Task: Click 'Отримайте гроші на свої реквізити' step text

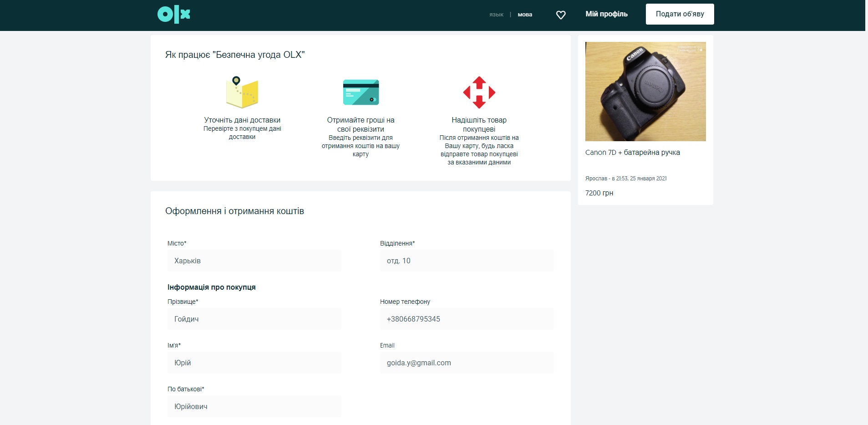Action: 360,124
